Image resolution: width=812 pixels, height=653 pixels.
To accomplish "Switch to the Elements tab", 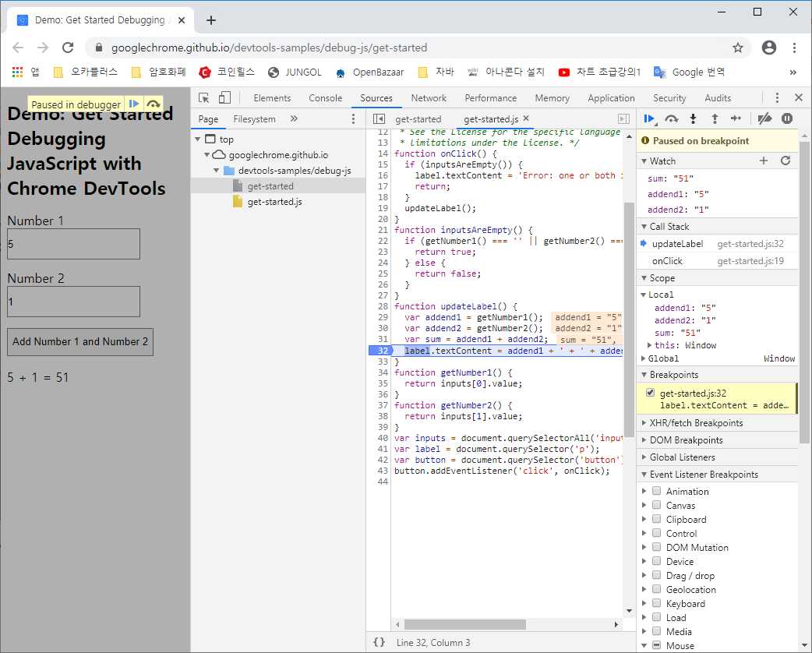I will (272, 98).
